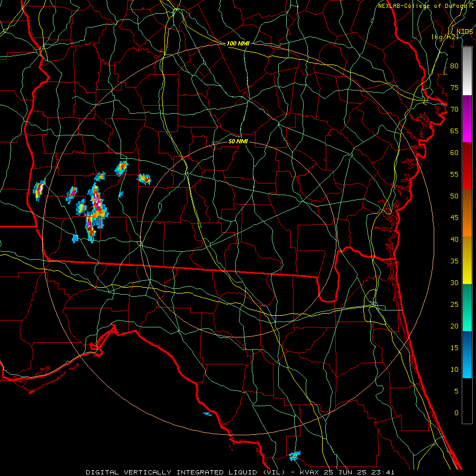The image size is (476, 476).
Task: Click the 80 value on the VIL scale
Action: coord(454,66)
